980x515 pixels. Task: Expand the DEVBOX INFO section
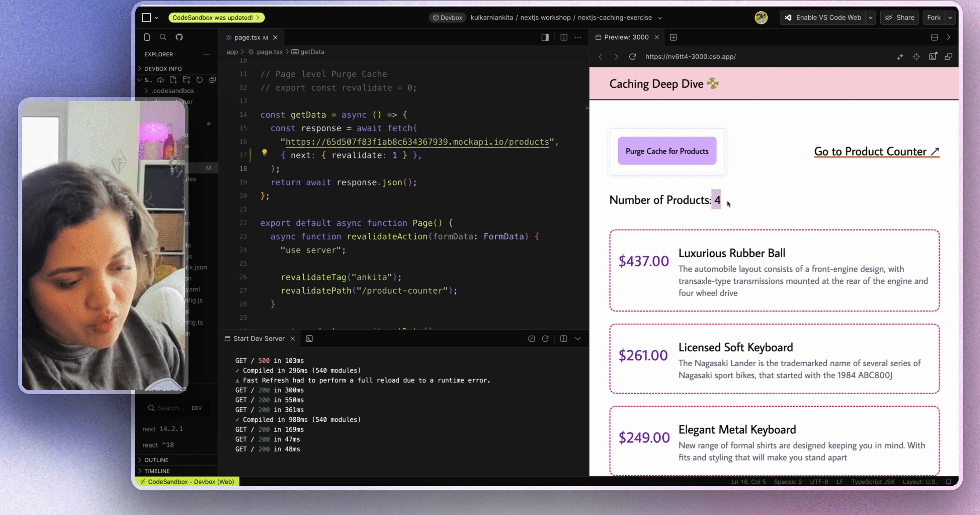[163, 68]
